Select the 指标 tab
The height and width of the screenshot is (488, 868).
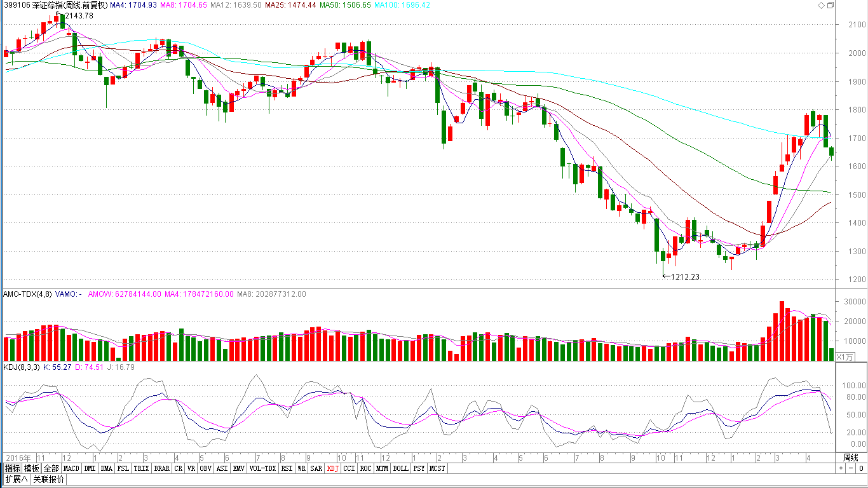12,468
